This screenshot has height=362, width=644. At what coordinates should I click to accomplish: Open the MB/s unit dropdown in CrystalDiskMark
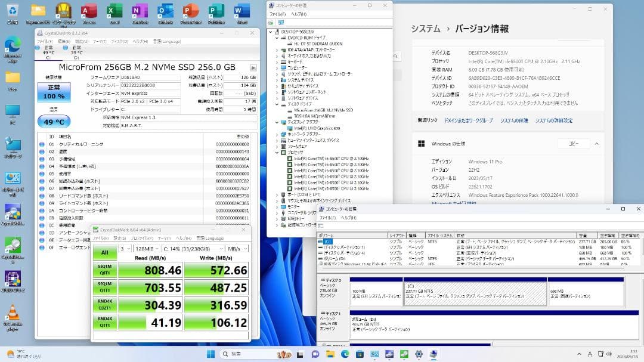(237, 248)
